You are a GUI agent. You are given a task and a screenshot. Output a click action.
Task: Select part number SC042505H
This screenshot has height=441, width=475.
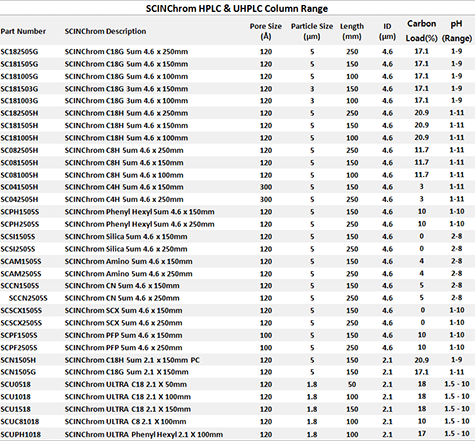tap(19, 199)
